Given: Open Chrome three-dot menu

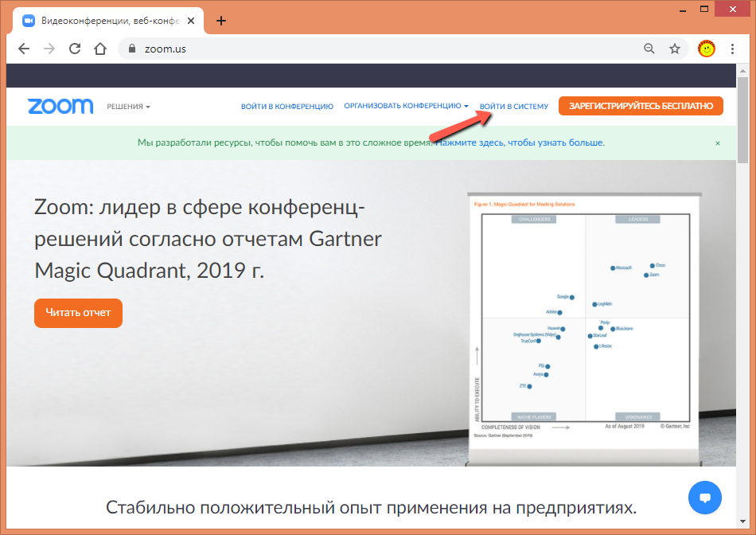Looking at the screenshot, I should coord(732,49).
